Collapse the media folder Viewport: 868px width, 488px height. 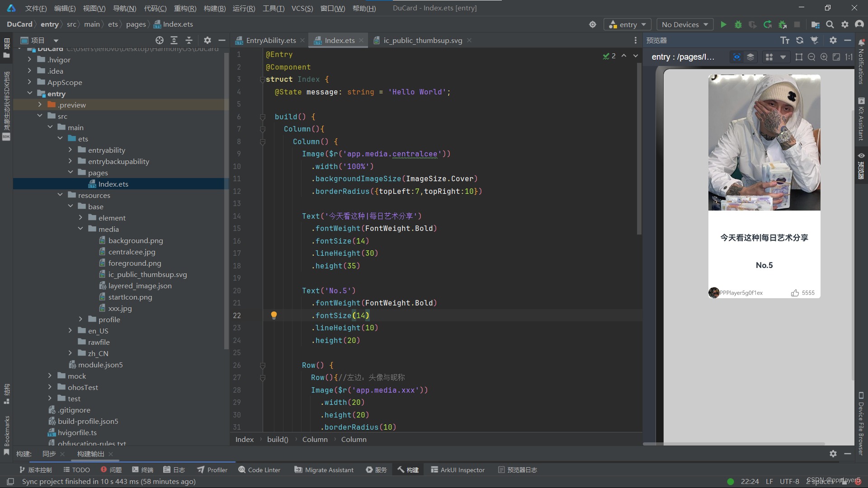[80, 229]
